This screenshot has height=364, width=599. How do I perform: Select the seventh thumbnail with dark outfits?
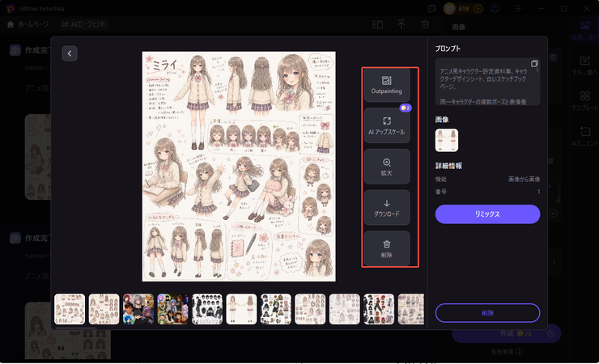click(x=276, y=309)
